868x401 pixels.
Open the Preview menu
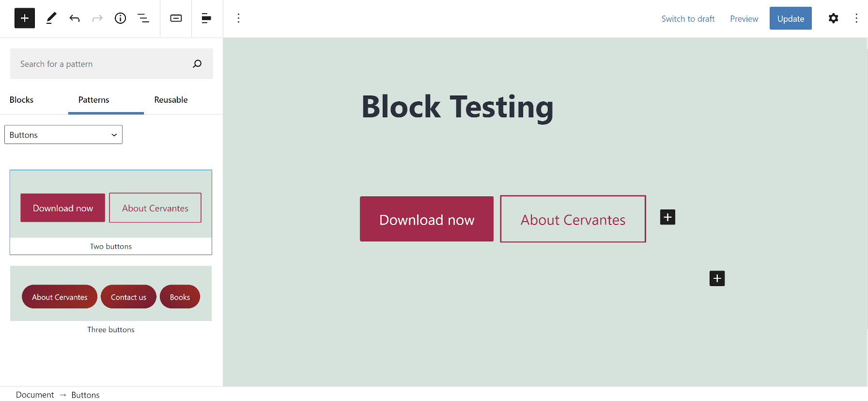point(744,18)
